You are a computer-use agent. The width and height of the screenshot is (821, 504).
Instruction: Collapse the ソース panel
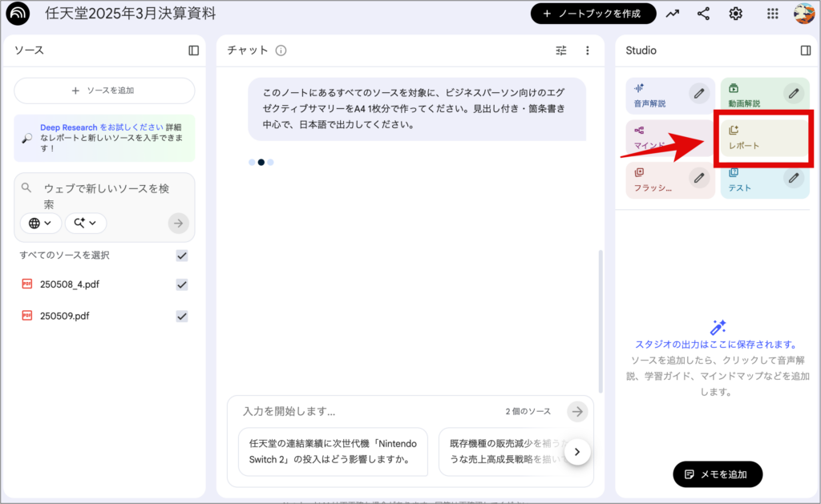[193, 50]
